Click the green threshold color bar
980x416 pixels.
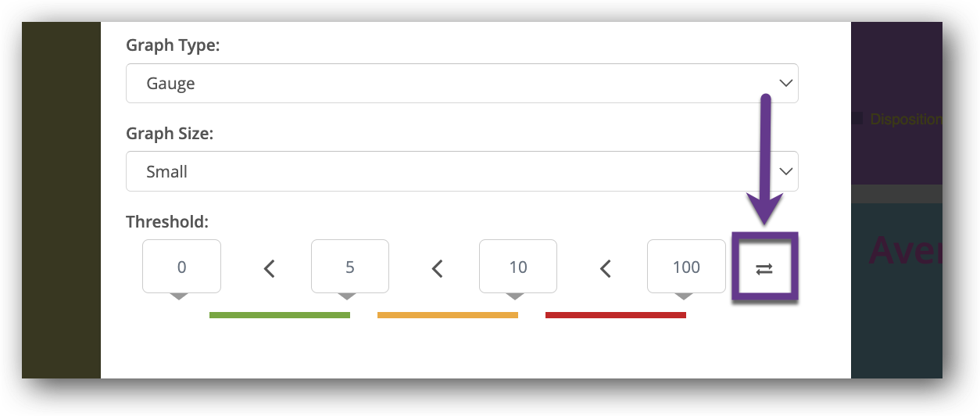click(279, 315)
